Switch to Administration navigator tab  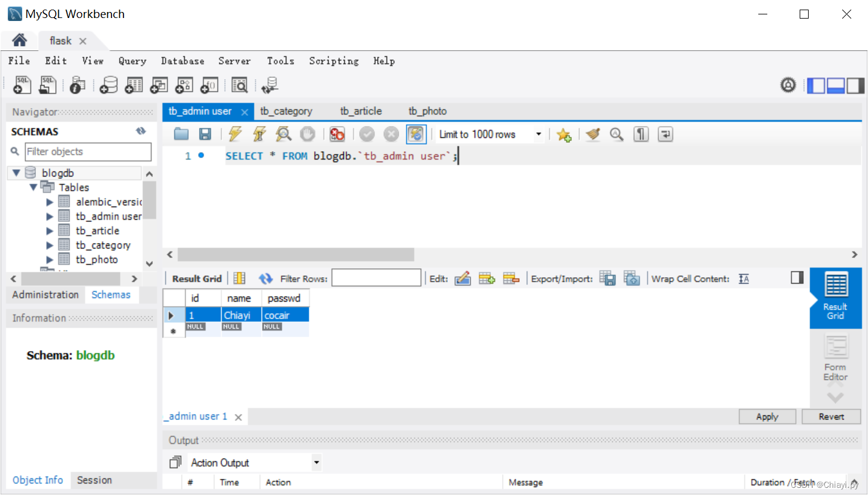tap(46, 295)
